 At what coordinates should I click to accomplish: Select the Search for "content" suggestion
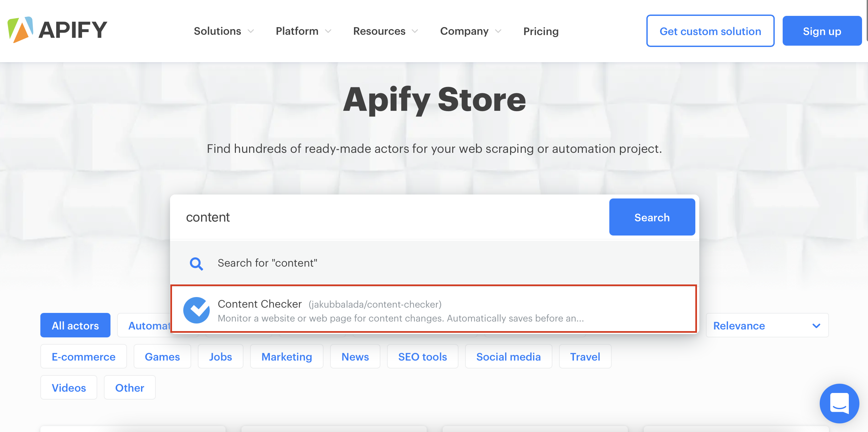click(434, 263)
